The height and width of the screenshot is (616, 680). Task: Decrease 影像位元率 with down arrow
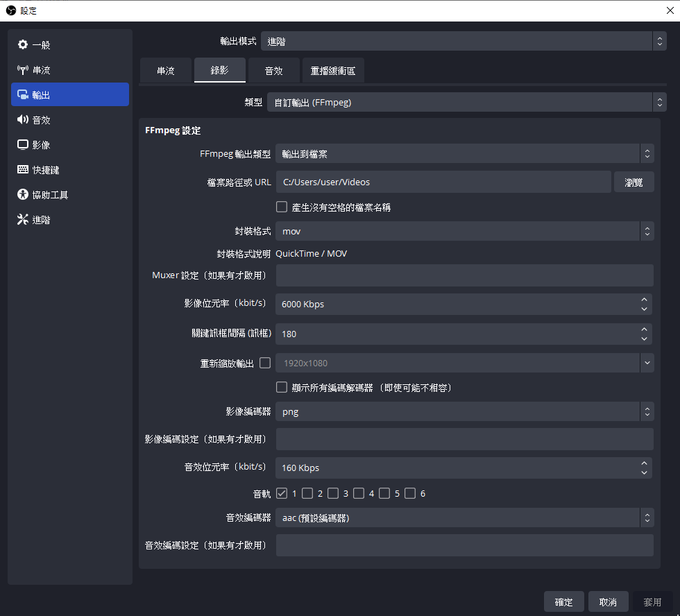pos(644,309)
